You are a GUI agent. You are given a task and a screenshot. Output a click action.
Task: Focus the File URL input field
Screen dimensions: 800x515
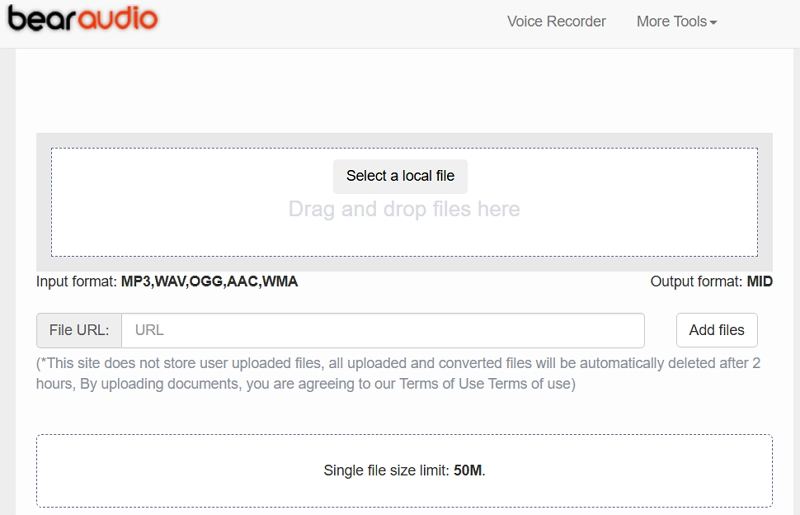tap(383, 330)
